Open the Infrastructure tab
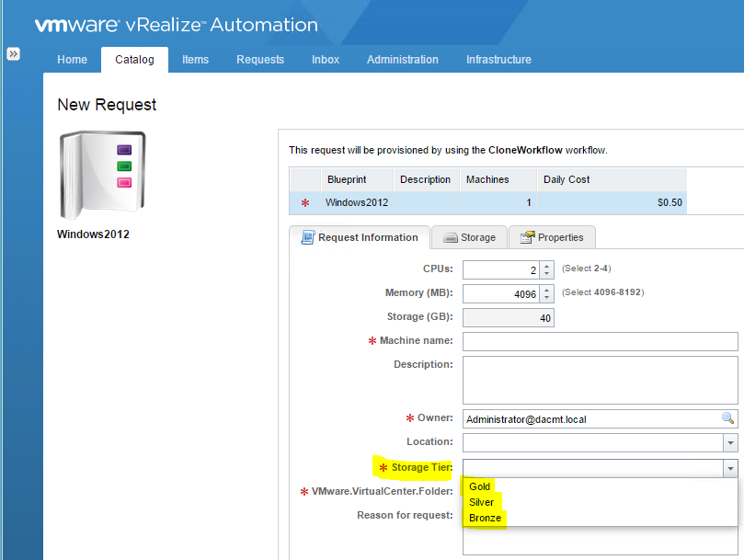The image size is (744, 560). point(498,60)
